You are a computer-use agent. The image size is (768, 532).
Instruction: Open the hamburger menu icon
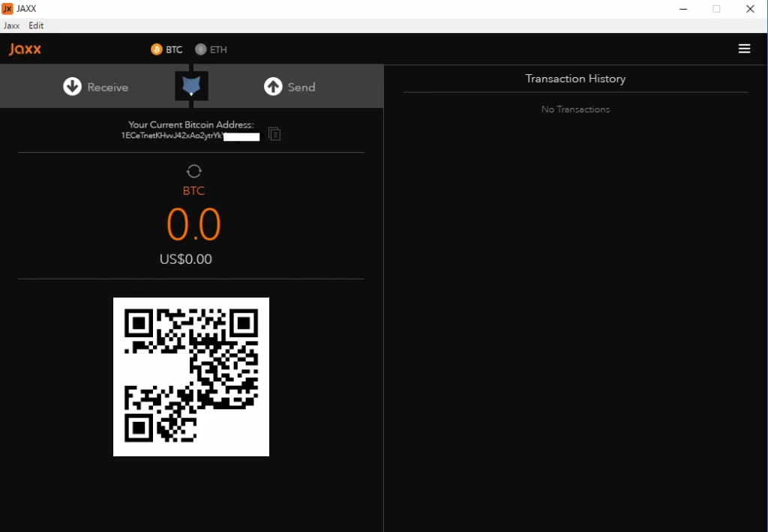pyautogui.click(x=744, y=49)
